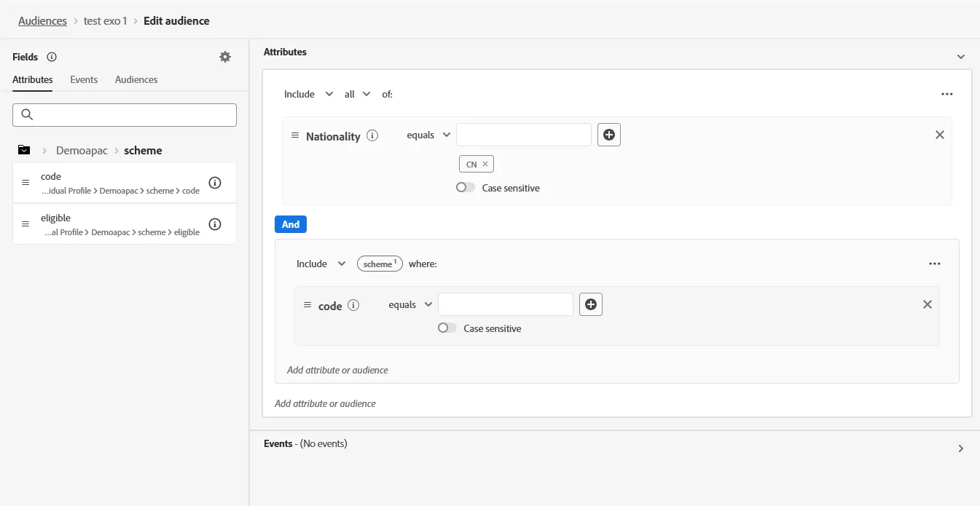Click the info icon beside code rule
980x506 pixels.
pos(353,306)
